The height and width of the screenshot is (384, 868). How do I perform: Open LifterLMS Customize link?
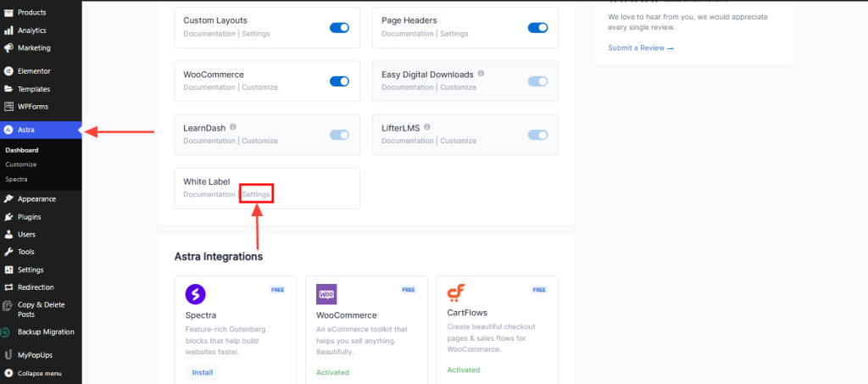(458, 141)
